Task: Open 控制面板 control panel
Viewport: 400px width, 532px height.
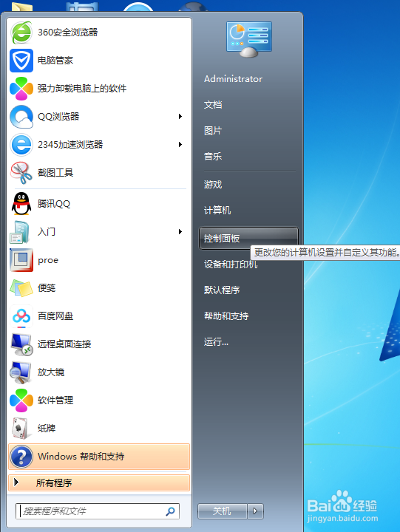Action: (248, 238)
